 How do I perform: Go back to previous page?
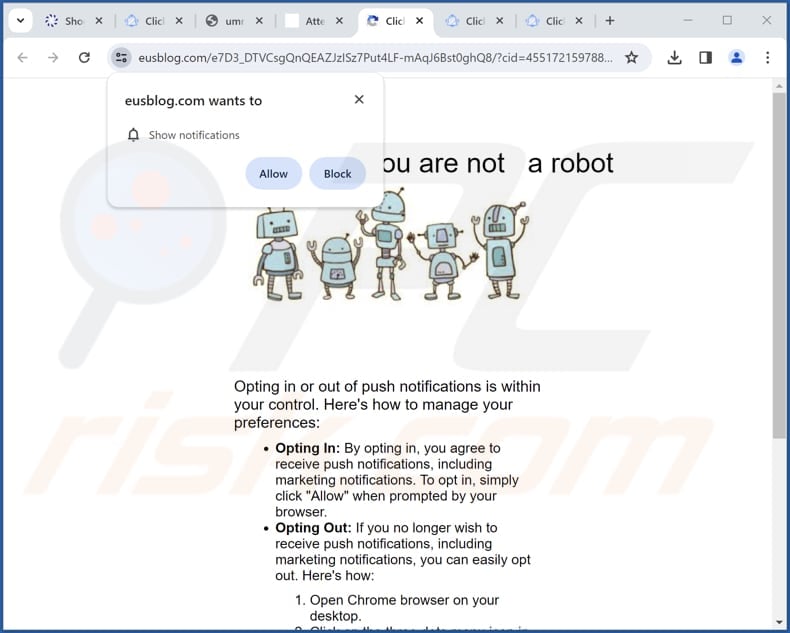pyautogui.click(x=22, y=57)
